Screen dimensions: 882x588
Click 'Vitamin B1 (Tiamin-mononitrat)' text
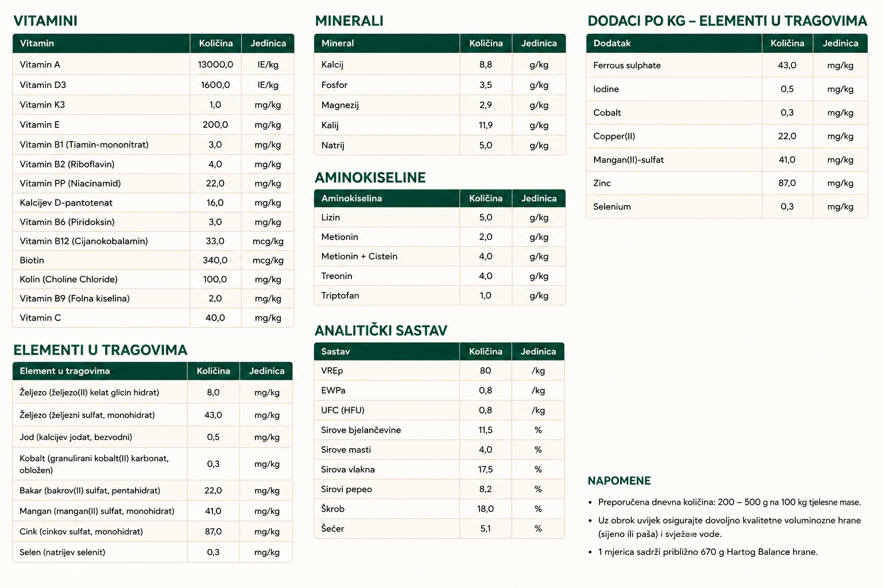tap(84, 145)
